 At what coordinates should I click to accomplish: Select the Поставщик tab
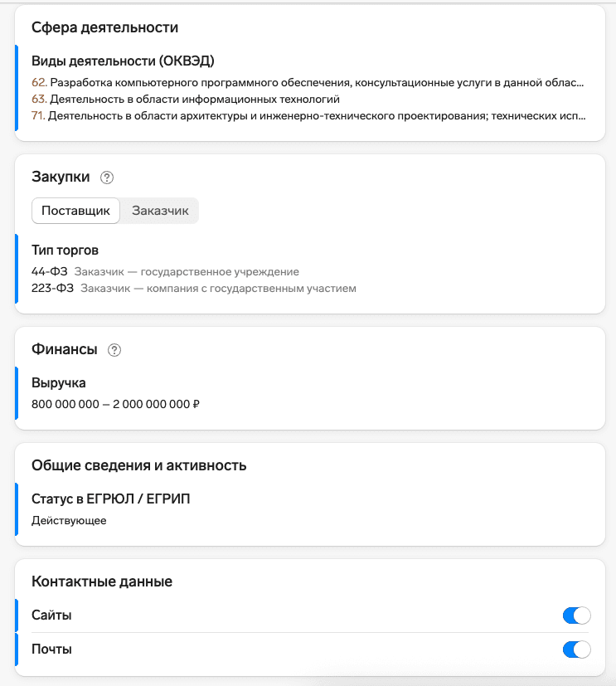pos(75,211)
